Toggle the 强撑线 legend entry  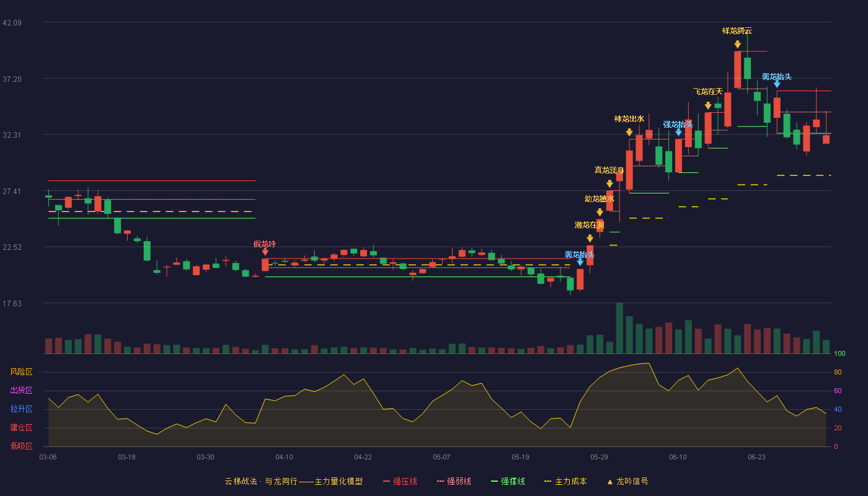[508, 481]
